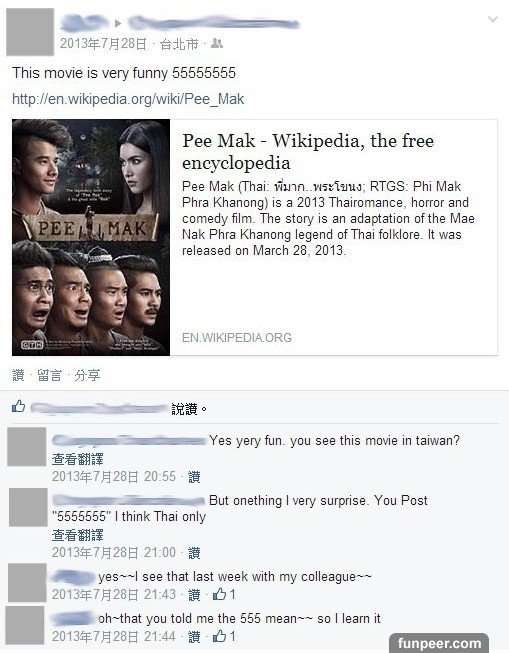Click the Pee Mak movie poster thumbnail

coord(91,237)
